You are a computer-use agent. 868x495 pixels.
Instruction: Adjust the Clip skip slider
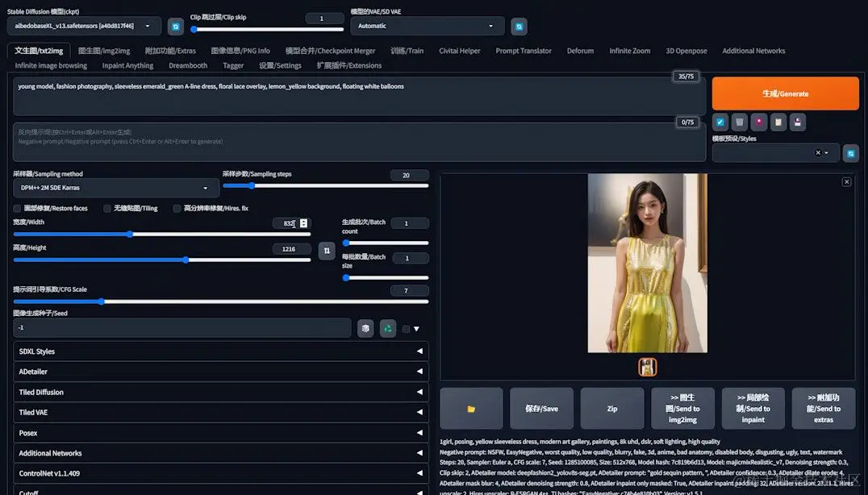coord(267,29)
